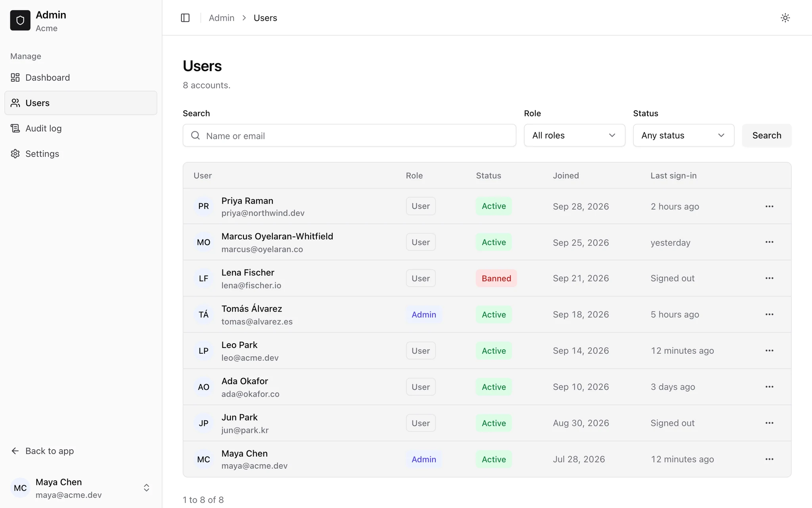Open actions menu for Maya Chen row

click(769, 459)
